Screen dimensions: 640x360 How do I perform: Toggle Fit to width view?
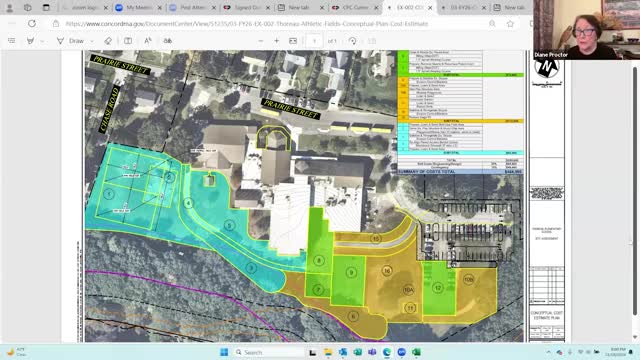[293, 41]
